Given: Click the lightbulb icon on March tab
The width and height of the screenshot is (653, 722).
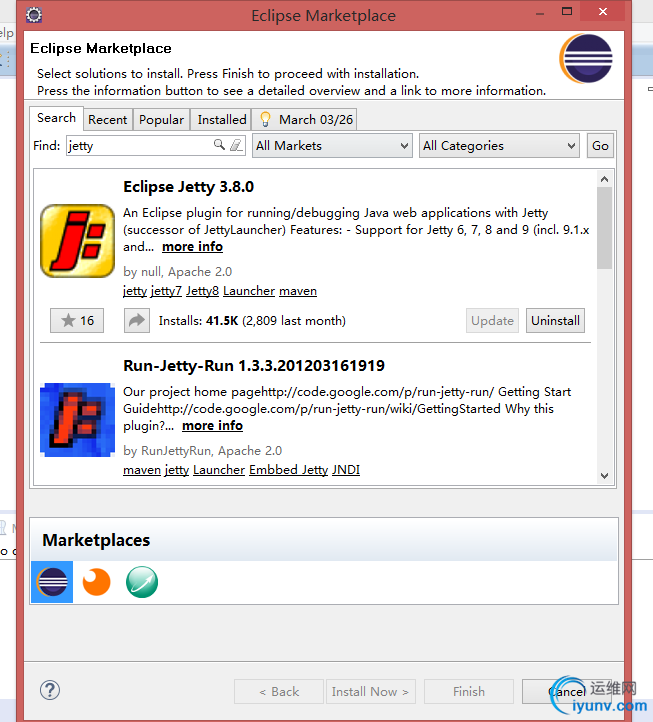Looking at the screenshot, I should click(265, 119).
